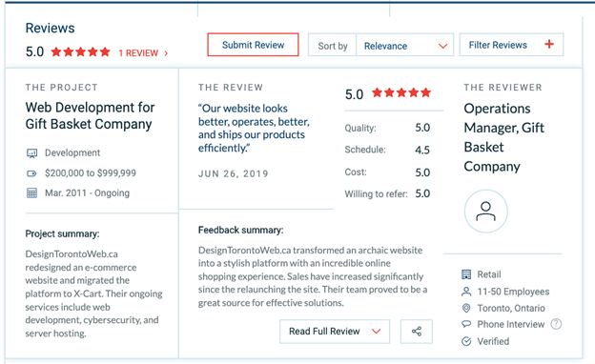Open the Relevance sort dropdown
The height and width of the screenshot is (364, 595).
pos(405,46)
